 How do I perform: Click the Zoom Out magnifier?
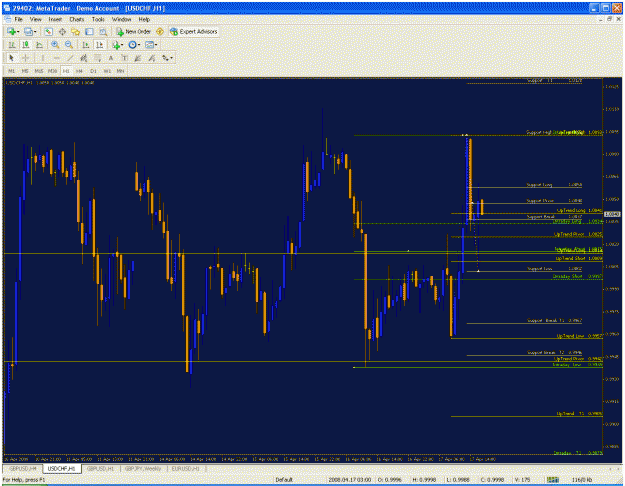(69, 45)
